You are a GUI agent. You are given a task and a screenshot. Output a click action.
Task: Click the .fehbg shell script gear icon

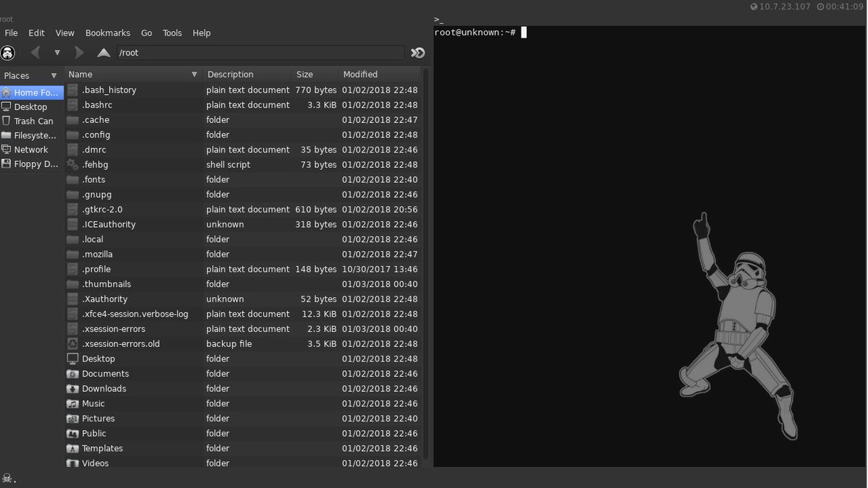tap(72, 165)
